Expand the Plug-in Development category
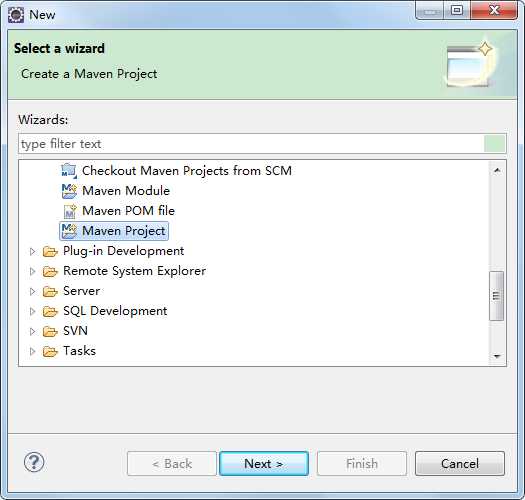The height and width of the screenshot is (500, 525). pyautogui.click(x=32, y=251)
